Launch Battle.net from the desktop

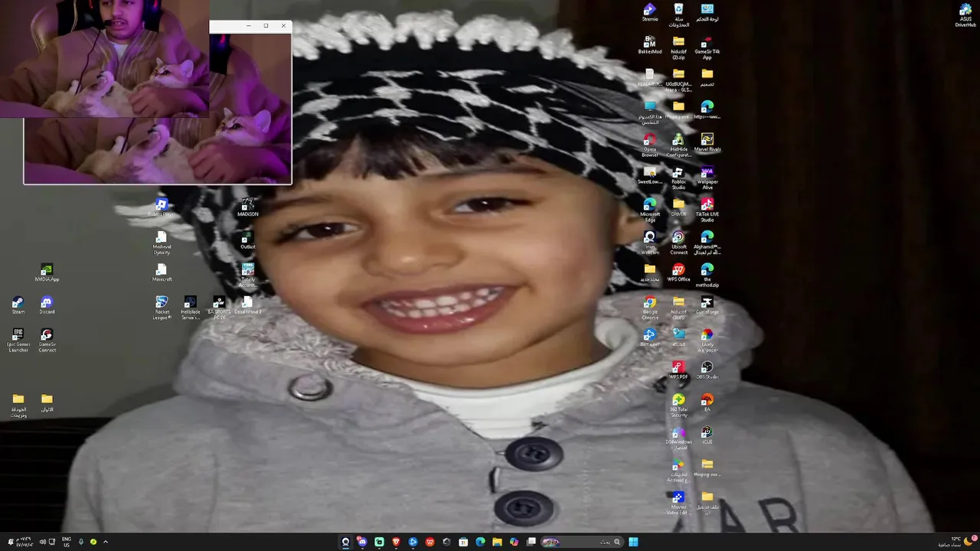click(649, 337)
